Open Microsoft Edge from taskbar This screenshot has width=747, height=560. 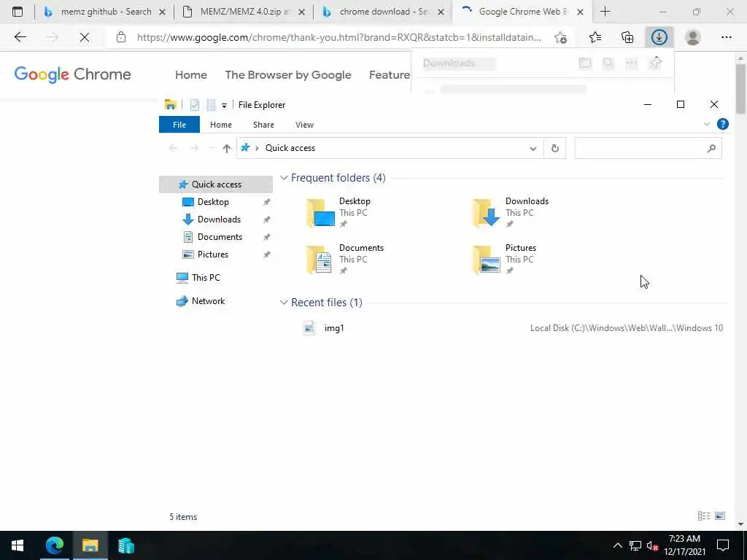tap(54, 545)
